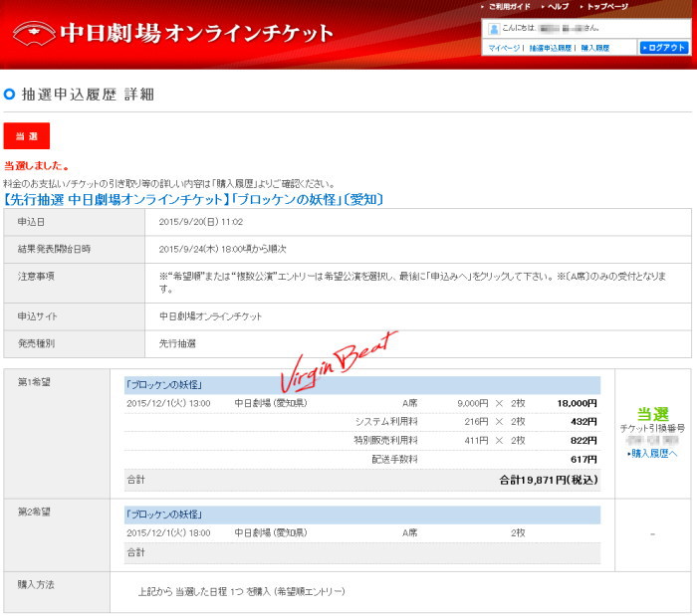Click the 購入方法 label

pos(36,584)
